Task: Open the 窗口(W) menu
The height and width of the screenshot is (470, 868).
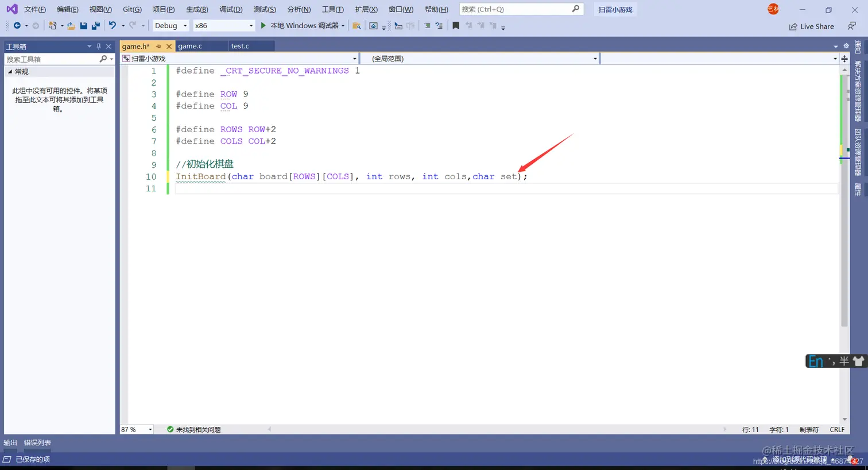Action: [401, 9]
